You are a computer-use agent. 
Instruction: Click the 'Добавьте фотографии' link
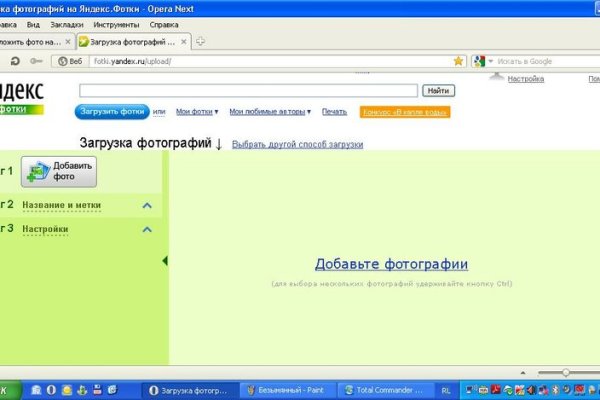391,264
